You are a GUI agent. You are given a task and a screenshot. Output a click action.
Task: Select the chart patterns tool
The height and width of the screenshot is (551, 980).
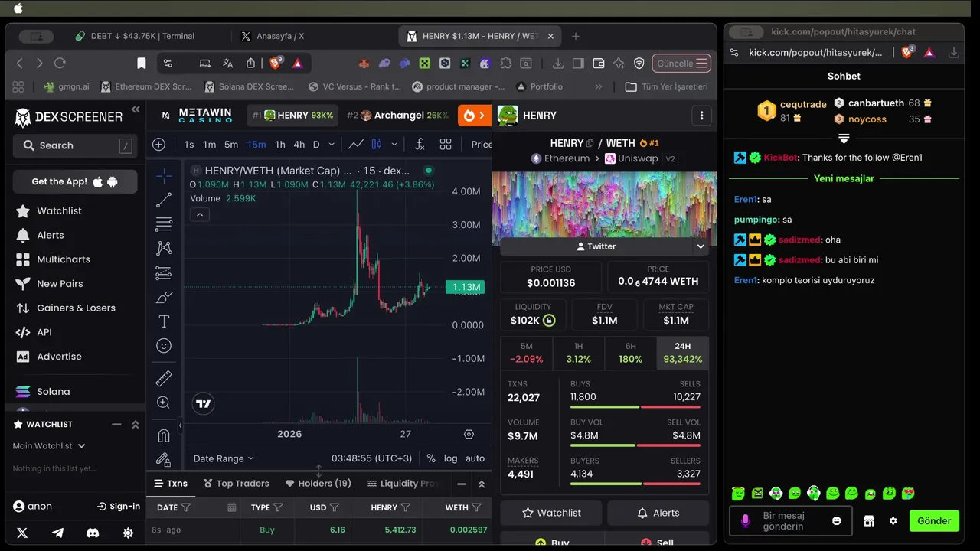click(164, 249)
